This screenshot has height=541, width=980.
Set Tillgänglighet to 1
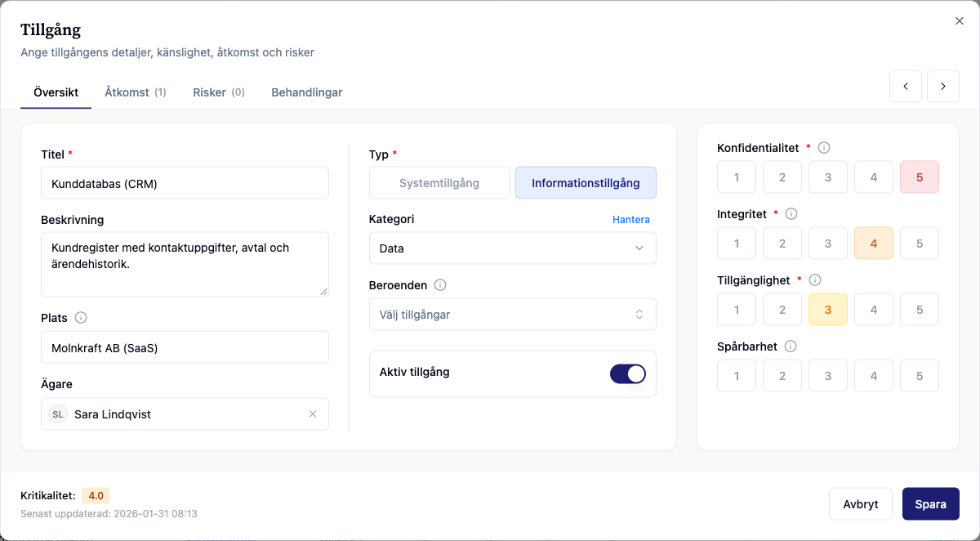coord(737,310)
